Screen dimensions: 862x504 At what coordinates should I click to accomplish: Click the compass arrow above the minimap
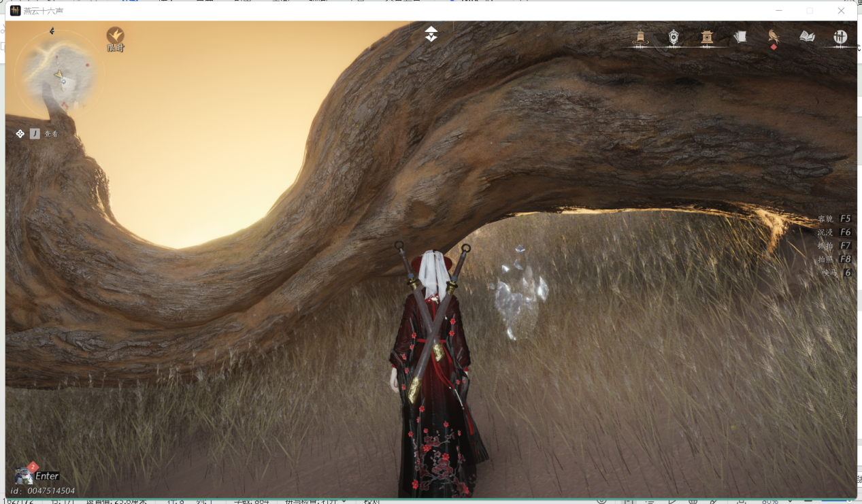pyautogui.click(x=52, y=31)
